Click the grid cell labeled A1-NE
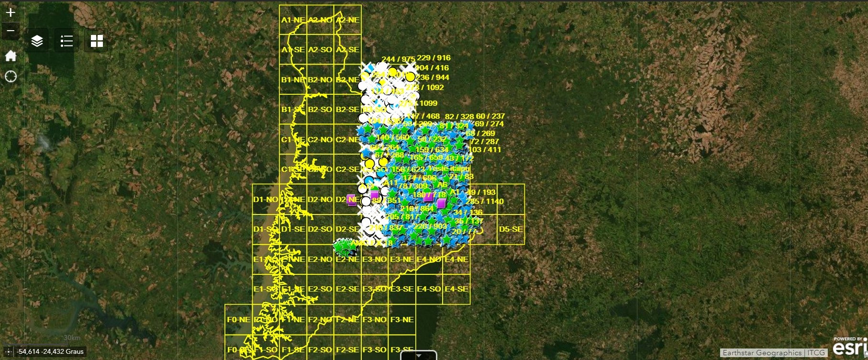The width and height of the screenshot is (868, 360). coord(293,20)
